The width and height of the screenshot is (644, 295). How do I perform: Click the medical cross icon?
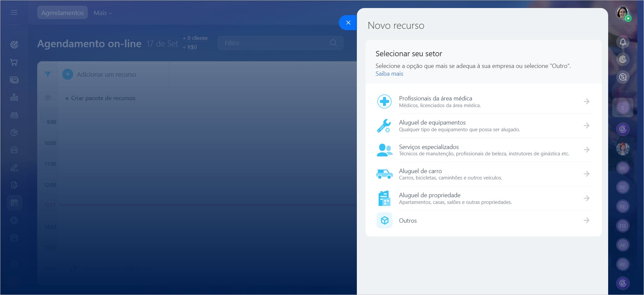click(384, 101)
